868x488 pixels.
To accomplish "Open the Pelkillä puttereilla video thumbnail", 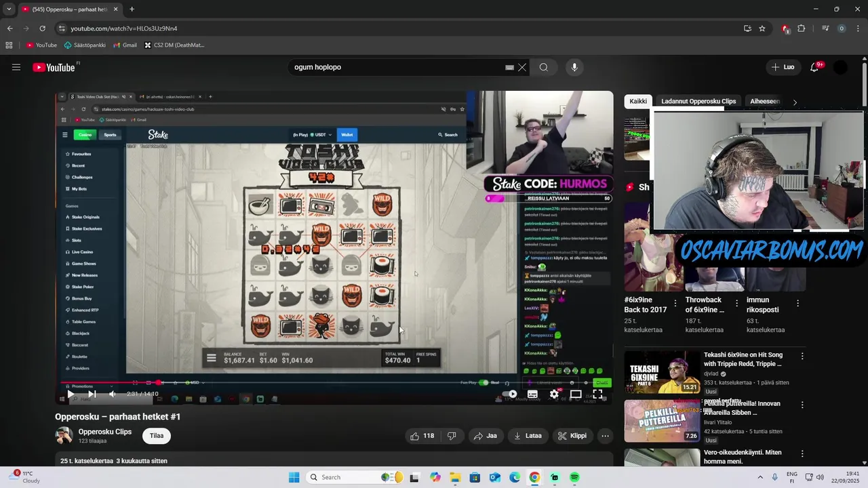I will (x=662, y=420).
